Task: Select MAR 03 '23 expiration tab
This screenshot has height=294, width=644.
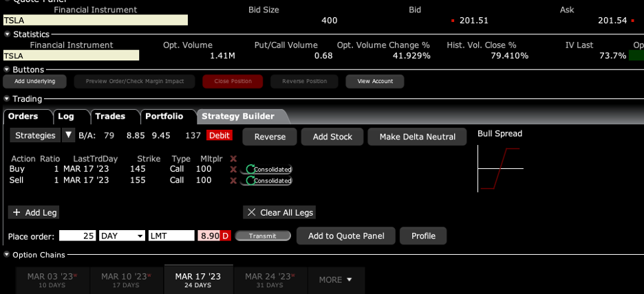Action: click(52, 280)
